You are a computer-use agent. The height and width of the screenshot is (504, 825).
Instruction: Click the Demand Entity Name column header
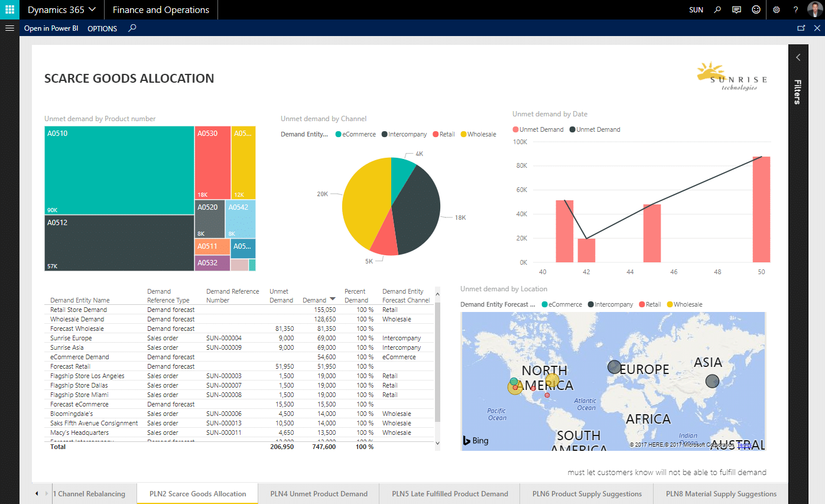(80, 300)
